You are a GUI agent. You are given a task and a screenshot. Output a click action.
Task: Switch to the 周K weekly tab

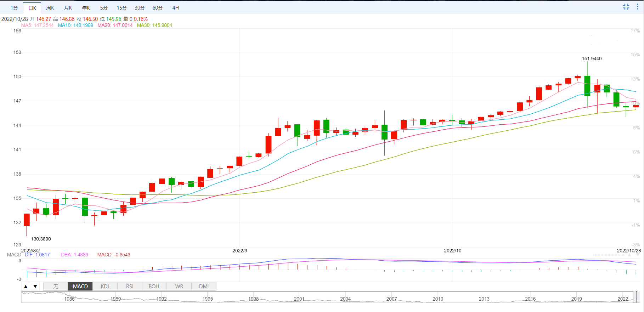coord(50,8)
